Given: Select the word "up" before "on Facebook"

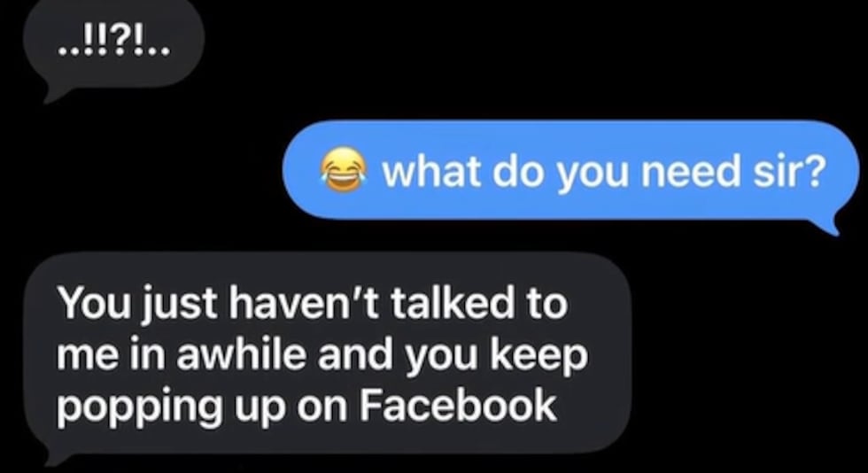Looking at the screenshot, I should click(x=259, y=410).
